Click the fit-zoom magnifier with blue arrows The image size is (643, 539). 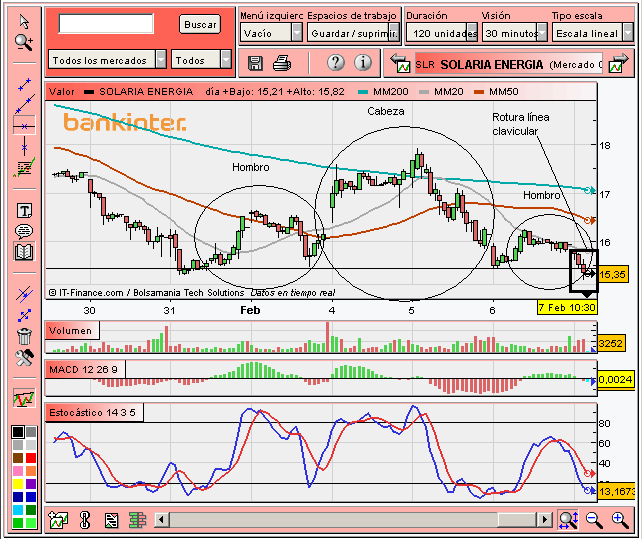pyautogui.click(x=568, y=520)
